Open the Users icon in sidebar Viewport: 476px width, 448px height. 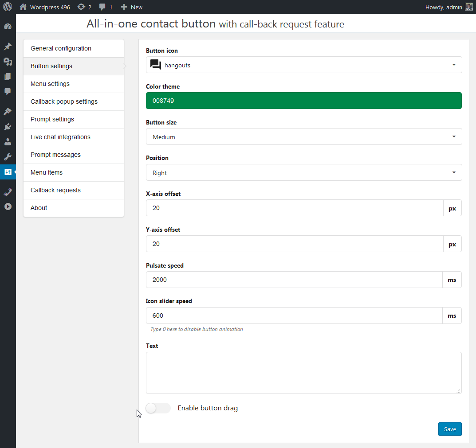pos(8,142)
